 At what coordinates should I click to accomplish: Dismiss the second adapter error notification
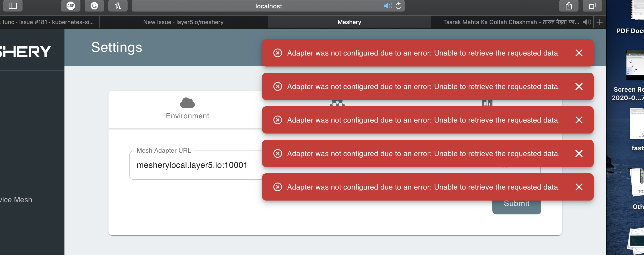click(579, 86)
